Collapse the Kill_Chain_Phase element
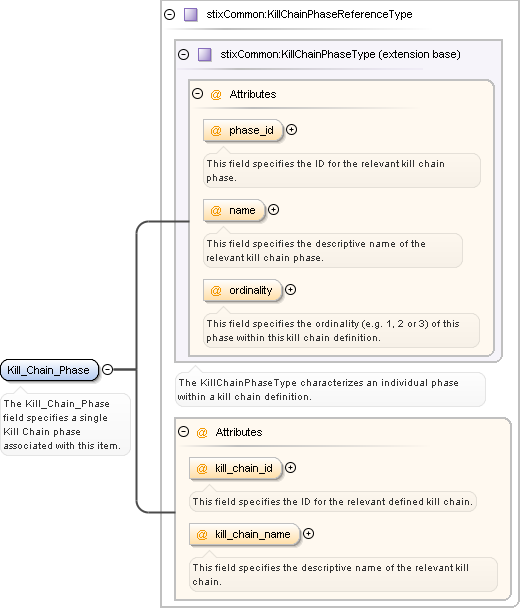Image resolution: width=521 pixels, height=609 pixels. [x=108, y=369]
